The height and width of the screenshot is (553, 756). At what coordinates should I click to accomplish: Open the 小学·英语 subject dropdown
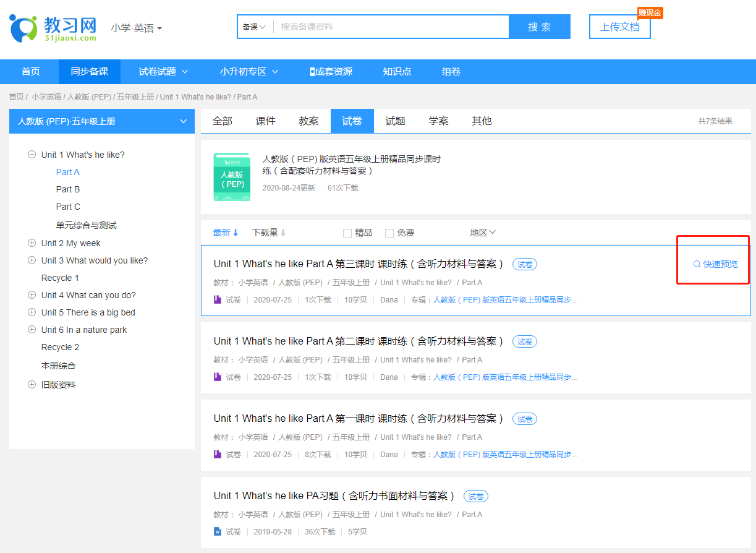click(x=137, y=28)
